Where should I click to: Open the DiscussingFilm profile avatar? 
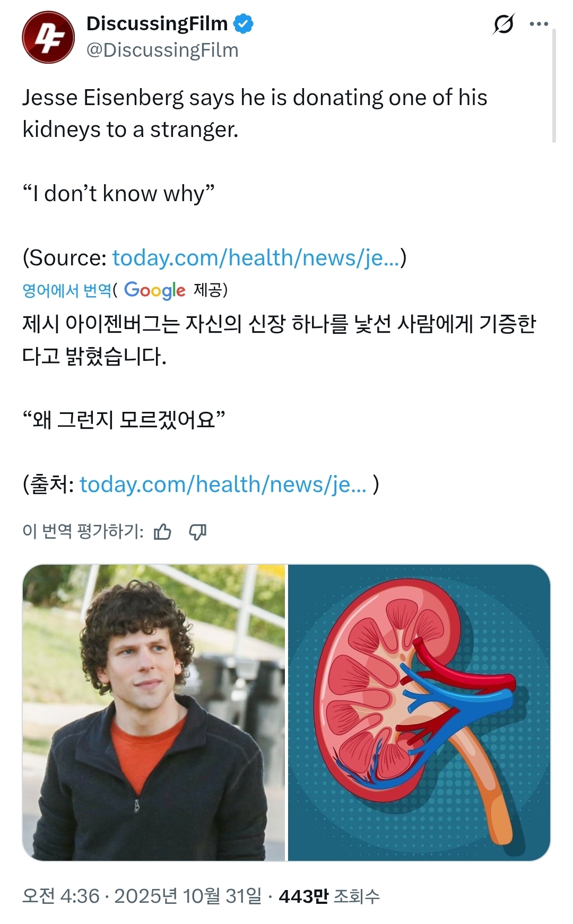(x=48, y=37)
